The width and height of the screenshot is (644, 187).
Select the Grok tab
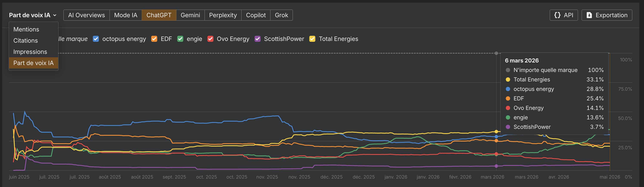click(x=282, y=15)
